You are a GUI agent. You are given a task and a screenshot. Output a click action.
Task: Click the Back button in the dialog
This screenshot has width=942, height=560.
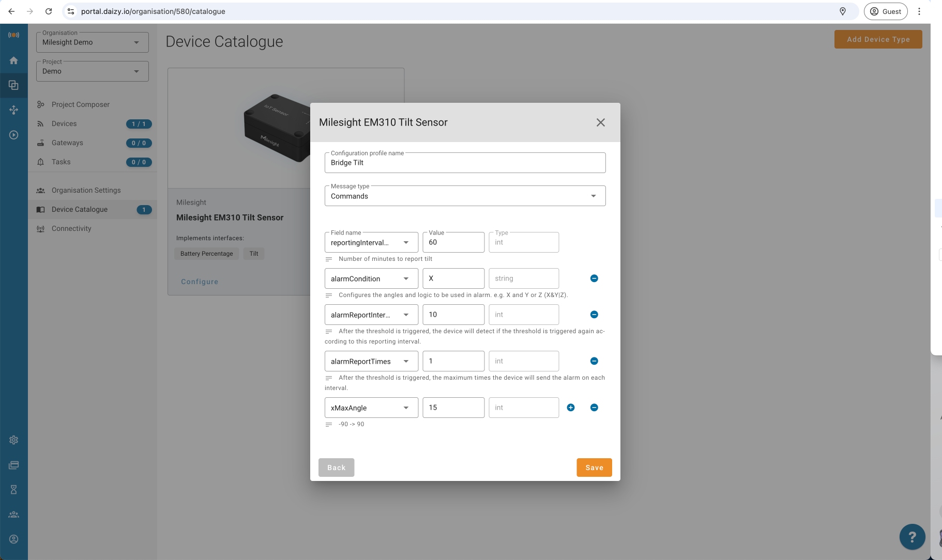point(336,468)
